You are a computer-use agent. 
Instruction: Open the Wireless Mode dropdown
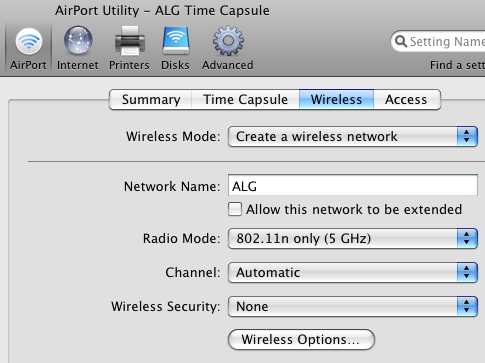point(353,137)
